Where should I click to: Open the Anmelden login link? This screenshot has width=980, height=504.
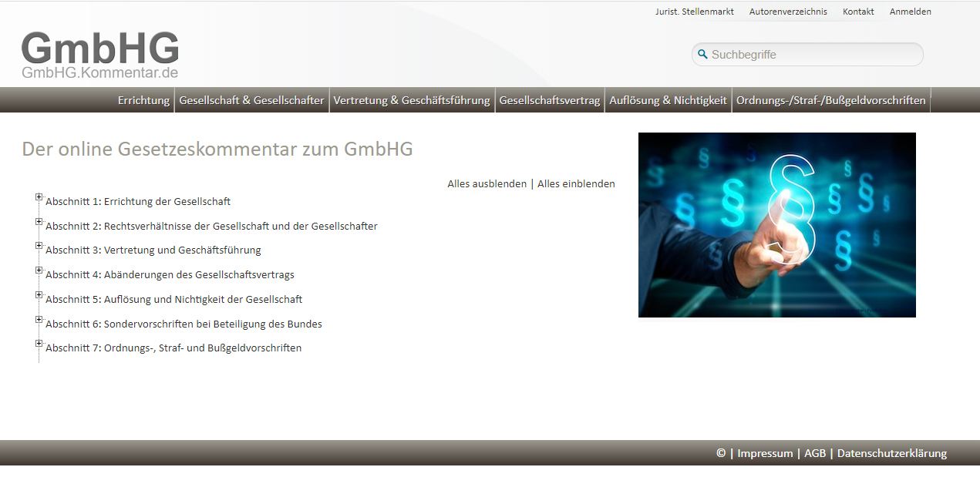(x=910, y=12)
